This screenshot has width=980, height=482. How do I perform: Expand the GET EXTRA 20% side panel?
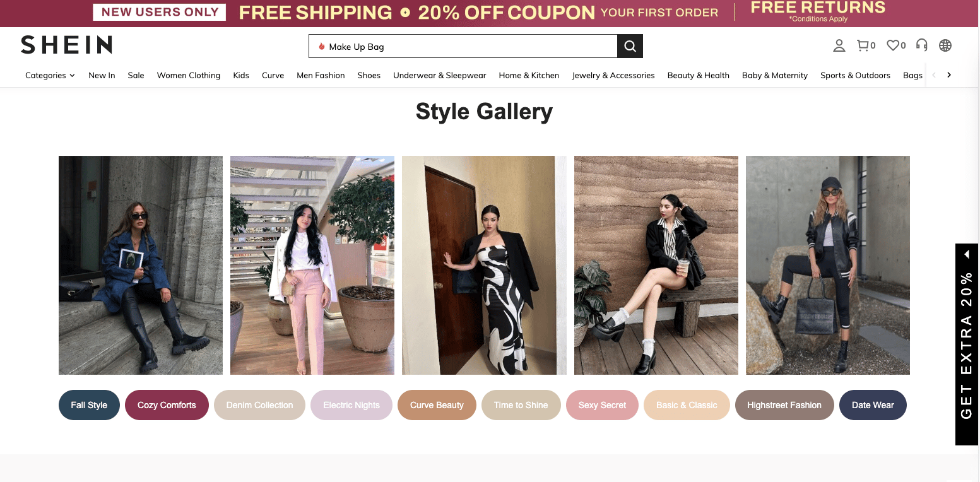[967, 344]
